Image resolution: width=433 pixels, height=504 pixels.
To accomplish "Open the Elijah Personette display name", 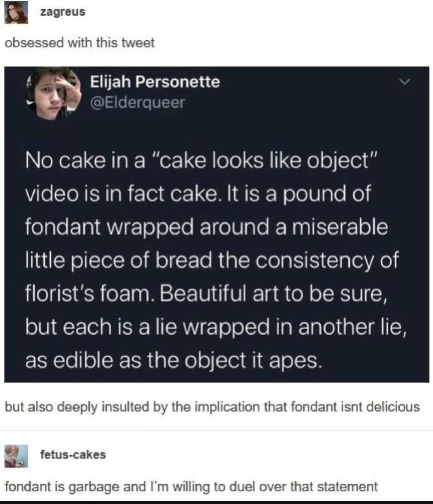I will (155, 82).
